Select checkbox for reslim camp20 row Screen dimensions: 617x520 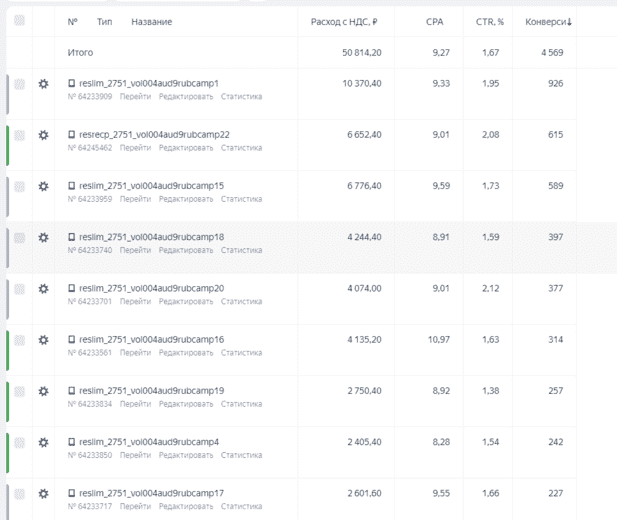click(19, 289)
